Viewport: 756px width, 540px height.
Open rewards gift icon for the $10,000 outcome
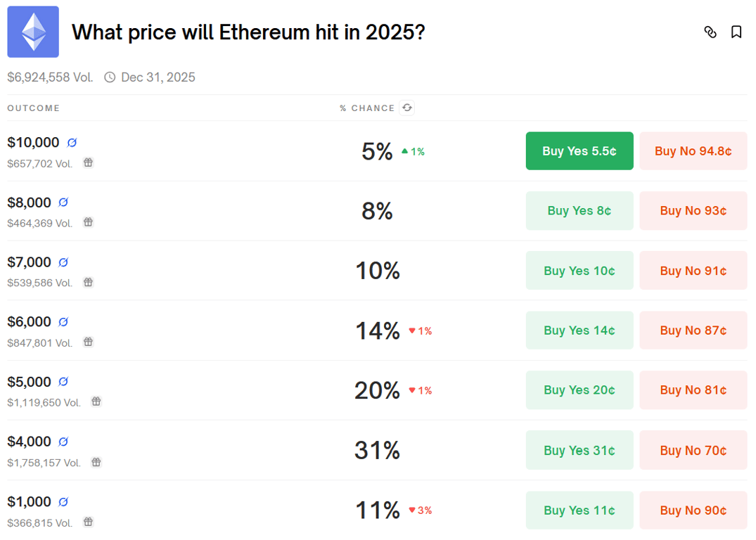pos(88,162)
